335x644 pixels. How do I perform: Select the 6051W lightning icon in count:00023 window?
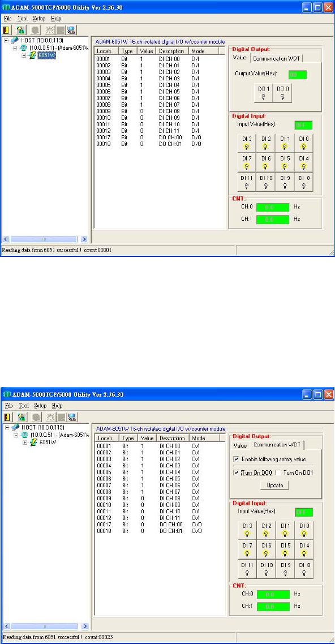coord(33,442)
